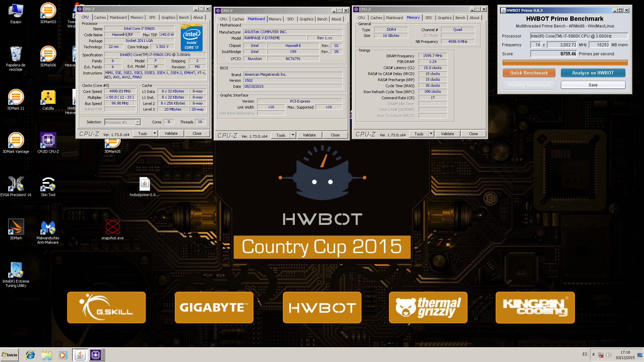
Task: Open the 3DMark Vantage desktop shortcut
Action: (16, 143)
